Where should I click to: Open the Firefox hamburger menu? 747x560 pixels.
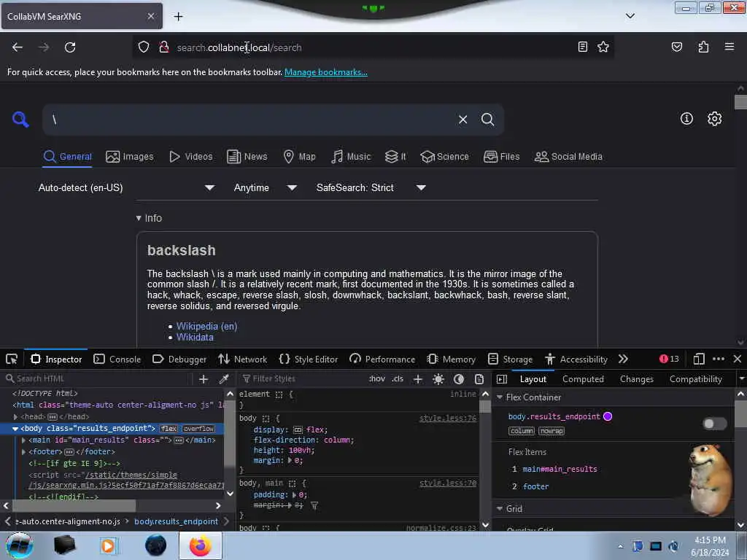(x=729, y=47)
